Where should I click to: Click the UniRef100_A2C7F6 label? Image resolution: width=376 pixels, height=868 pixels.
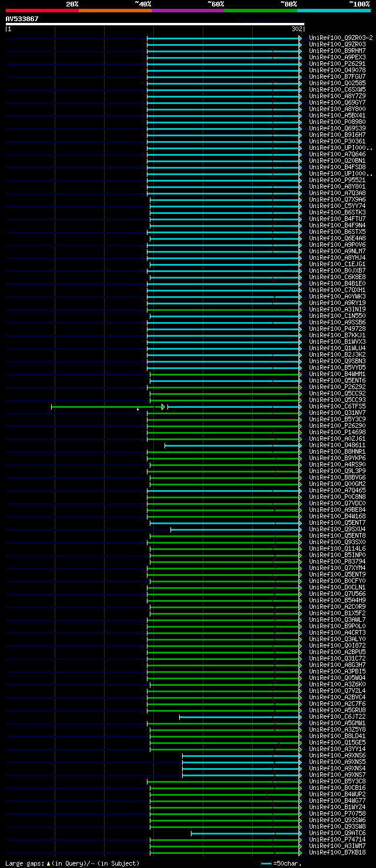[x=337, y=703]
